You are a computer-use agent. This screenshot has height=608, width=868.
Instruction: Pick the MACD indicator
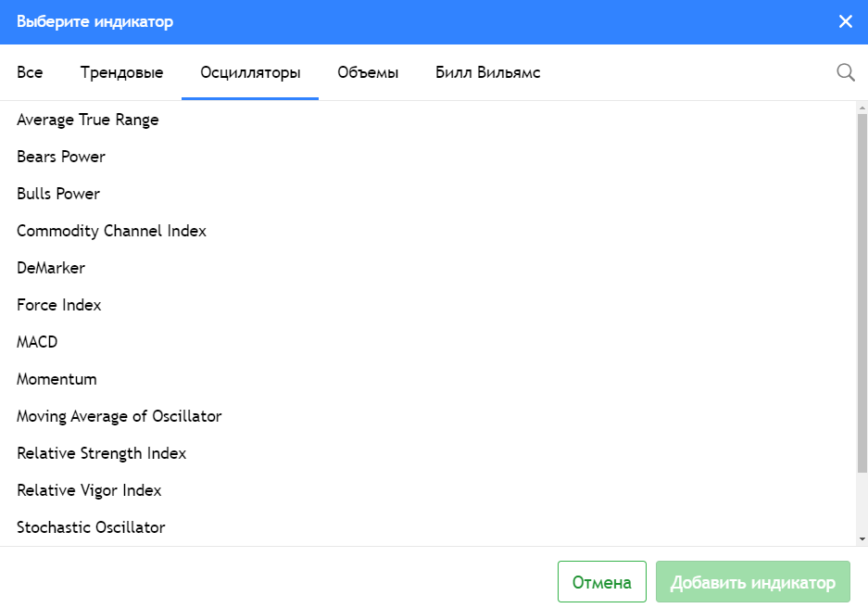click(x=37, y=342)
